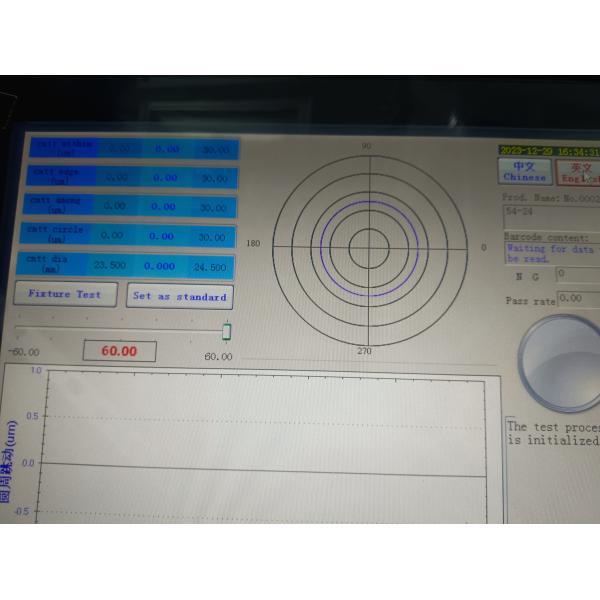
Task: Click the runout line chart plot area
Action: pyautogui.click(x=264, y=448)
